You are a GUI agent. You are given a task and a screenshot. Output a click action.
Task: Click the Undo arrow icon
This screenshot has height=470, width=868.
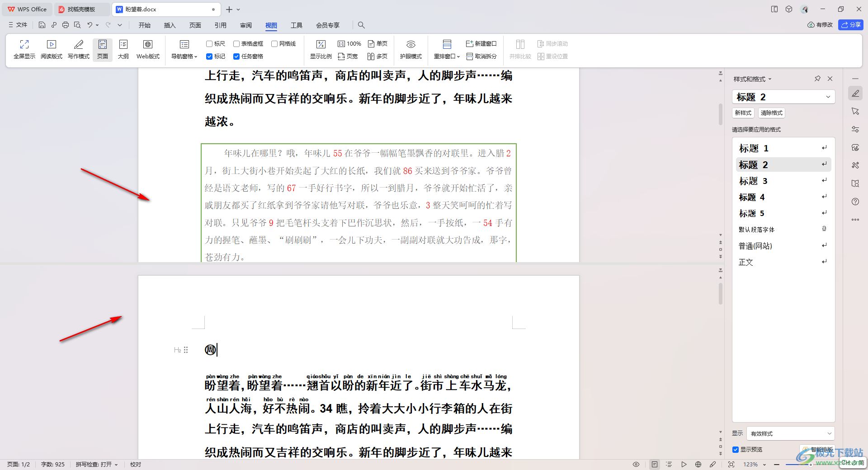(90, 25)
